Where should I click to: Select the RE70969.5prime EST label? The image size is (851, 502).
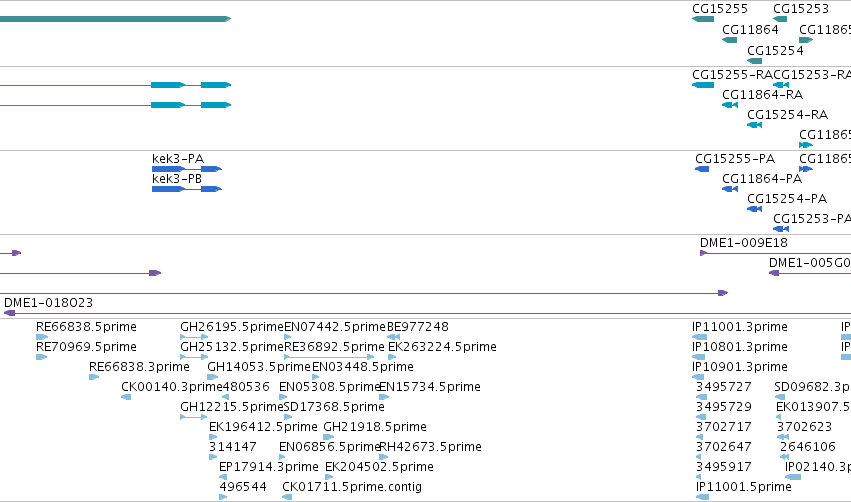click(86, 347)
